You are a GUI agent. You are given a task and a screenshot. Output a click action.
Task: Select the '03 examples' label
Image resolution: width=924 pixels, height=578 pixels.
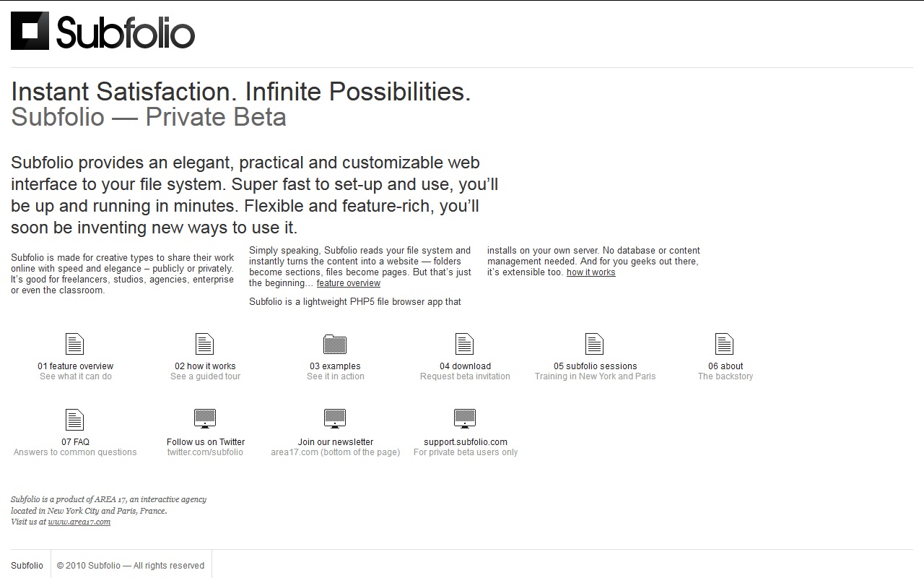tap(335, 366)
